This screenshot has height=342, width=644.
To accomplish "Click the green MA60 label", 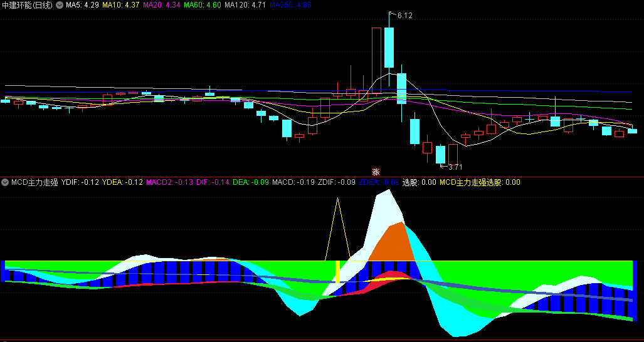I will (202, 5).
